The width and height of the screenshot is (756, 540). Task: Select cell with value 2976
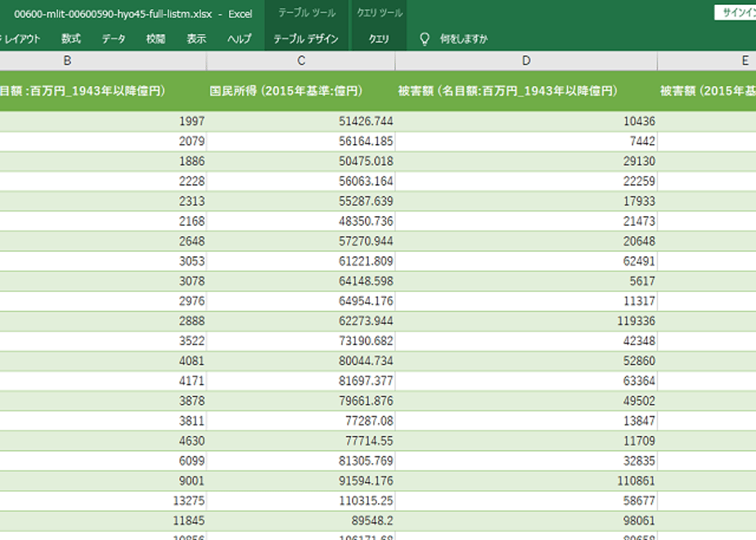103,301
